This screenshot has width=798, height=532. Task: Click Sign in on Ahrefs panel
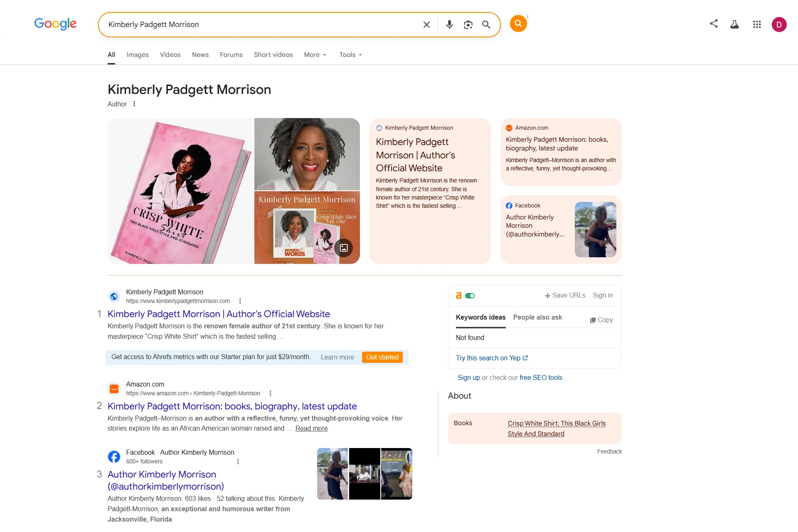click(x=603, y=296)
